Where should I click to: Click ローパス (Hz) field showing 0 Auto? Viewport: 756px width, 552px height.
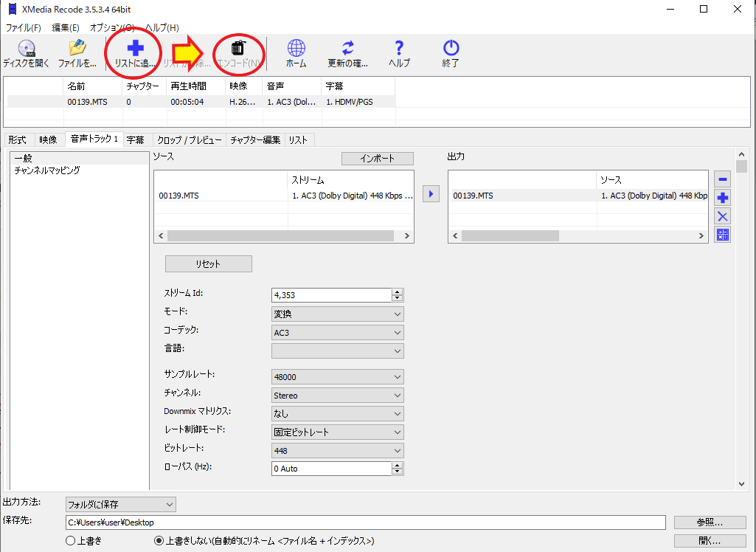[x=331, y=469]
